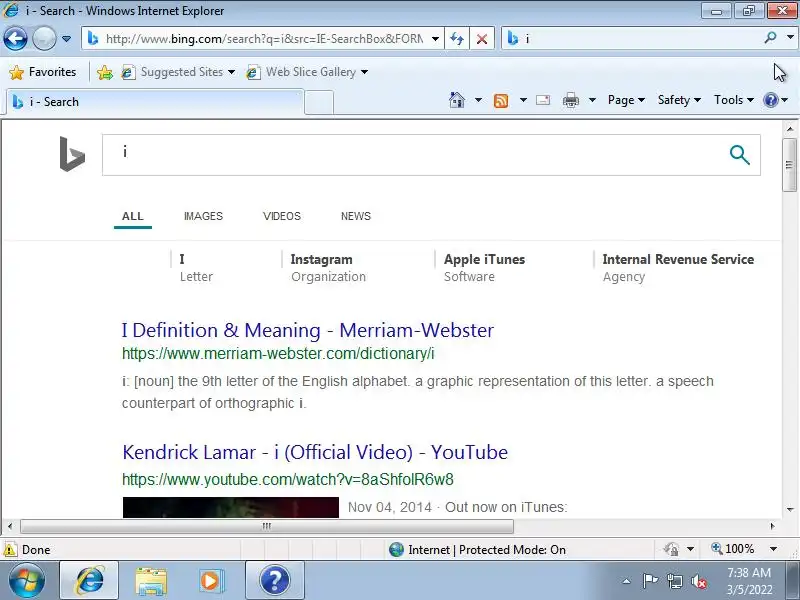The width and height of the screenshot is (800, 600).
Task: Add to Favorites bar star icon
Action: (x=105, y=72)
